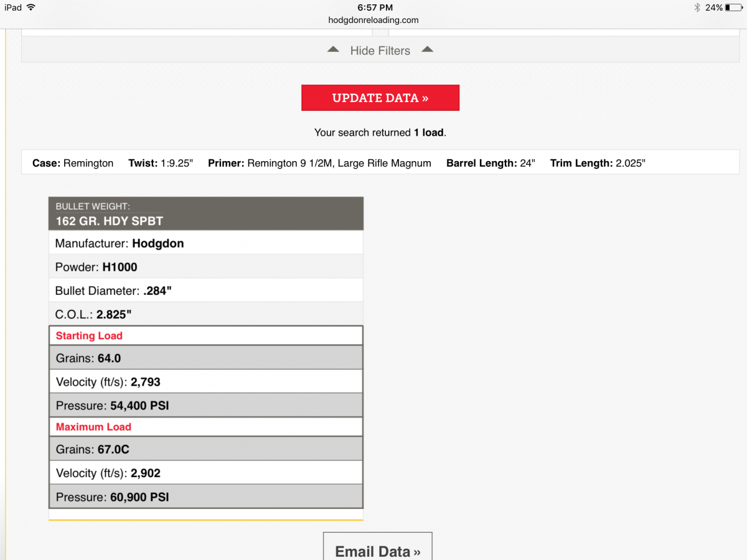
Task: Tap the Wi-Fi icon in status bar
Action: (31, 7)
